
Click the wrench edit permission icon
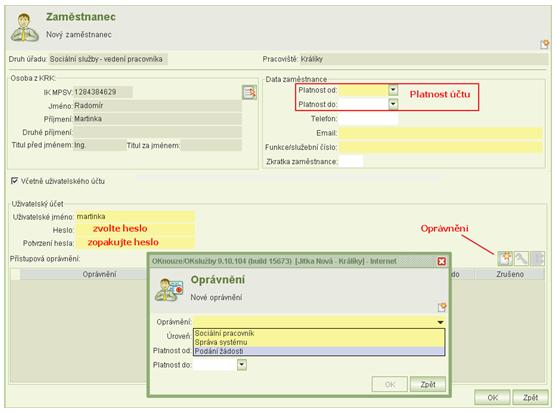coord(521,258)
